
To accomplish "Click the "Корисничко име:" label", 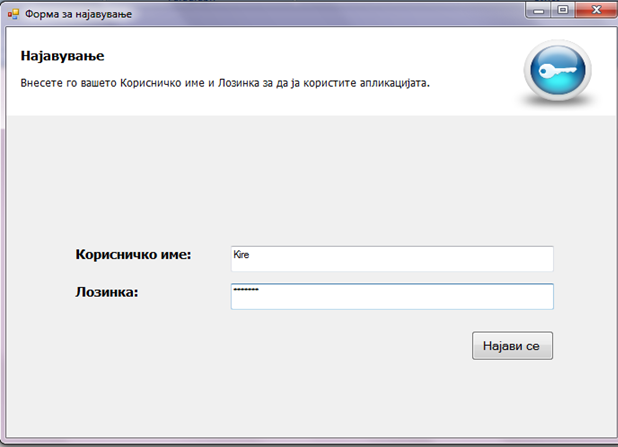I will click(133, 255).
